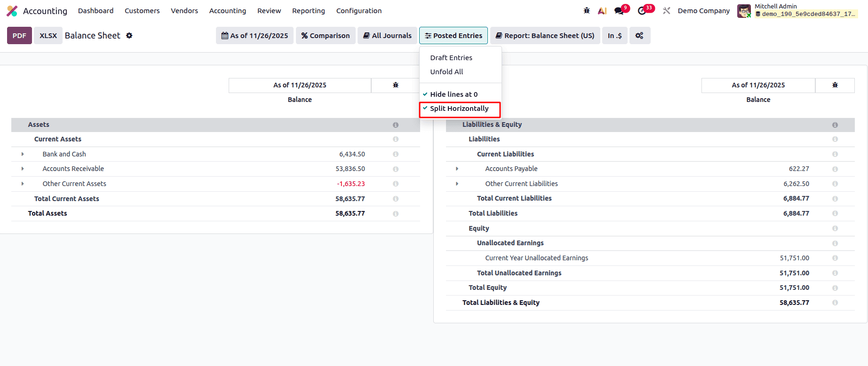
Task: Select Unfold All in the options menu
Action: 460,72
